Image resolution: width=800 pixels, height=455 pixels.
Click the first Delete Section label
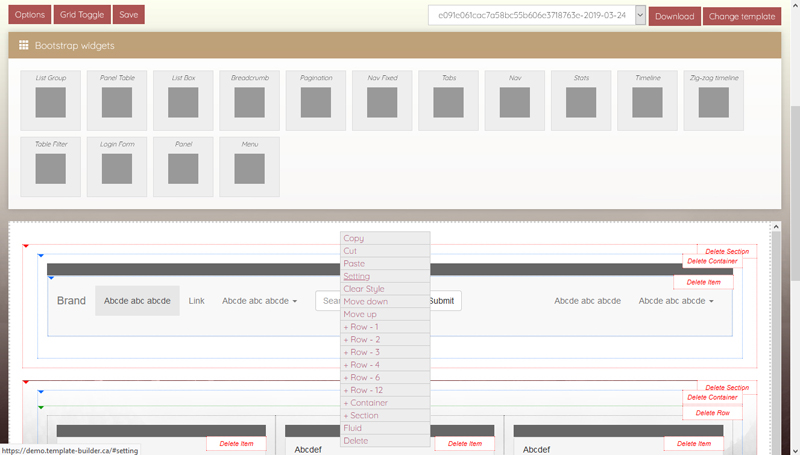click(x=727, y=251)
